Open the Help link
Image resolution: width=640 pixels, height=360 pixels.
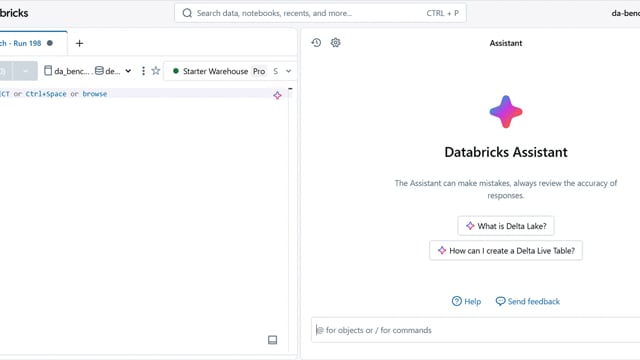click(x=466, y=301)
